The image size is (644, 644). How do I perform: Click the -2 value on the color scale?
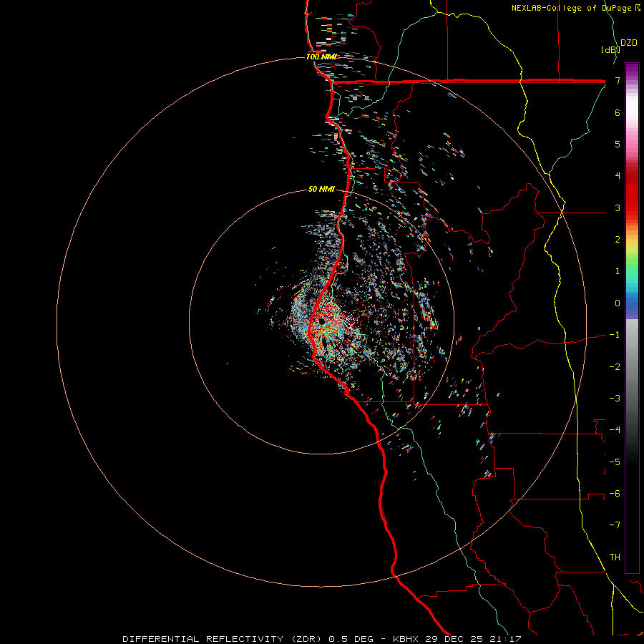coord(615,367)
